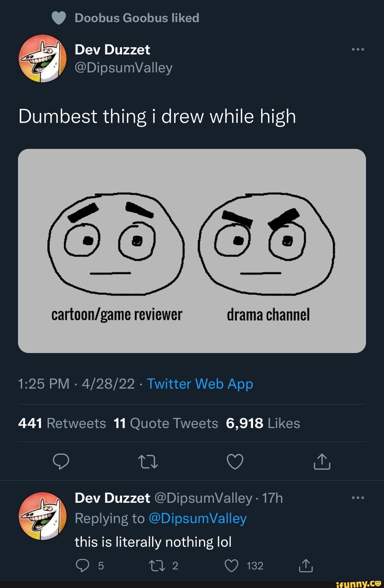Tap the attached drawing image
Image resolution: width=384 pixels, height=588 pixels.
coord(192,251)
